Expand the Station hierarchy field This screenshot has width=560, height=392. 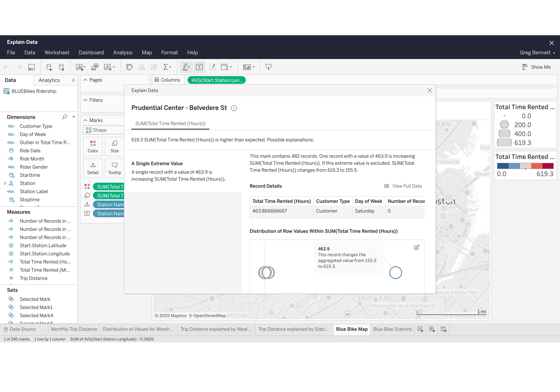click(5, 183)
